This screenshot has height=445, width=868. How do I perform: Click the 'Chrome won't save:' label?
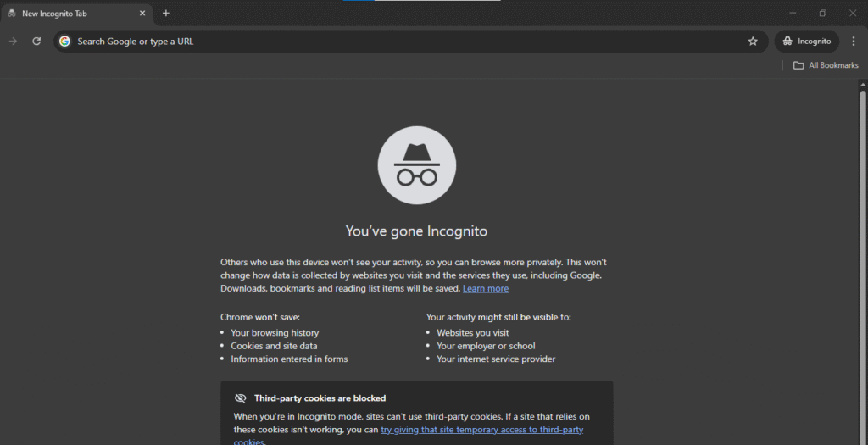click(260, 318)
